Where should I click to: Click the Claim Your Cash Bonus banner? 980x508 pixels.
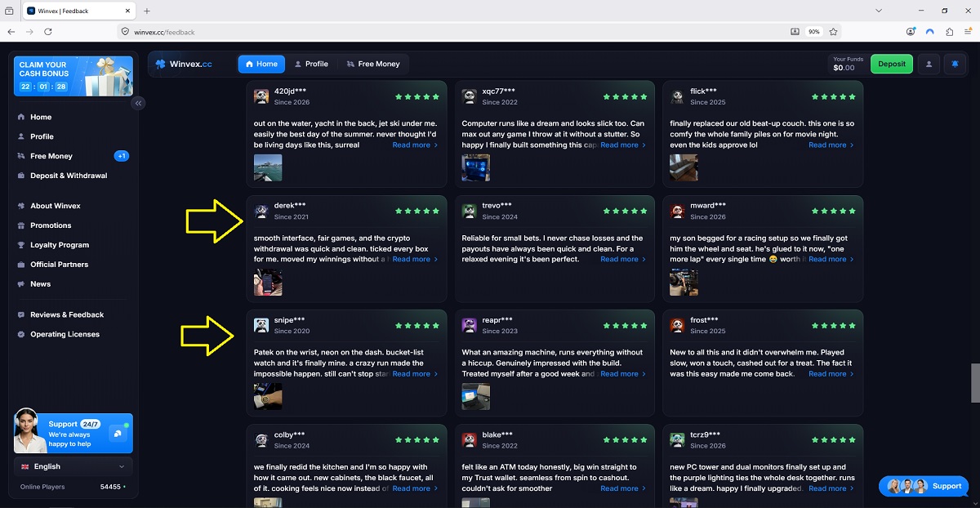pyautogui.click(x=73, y=76)
